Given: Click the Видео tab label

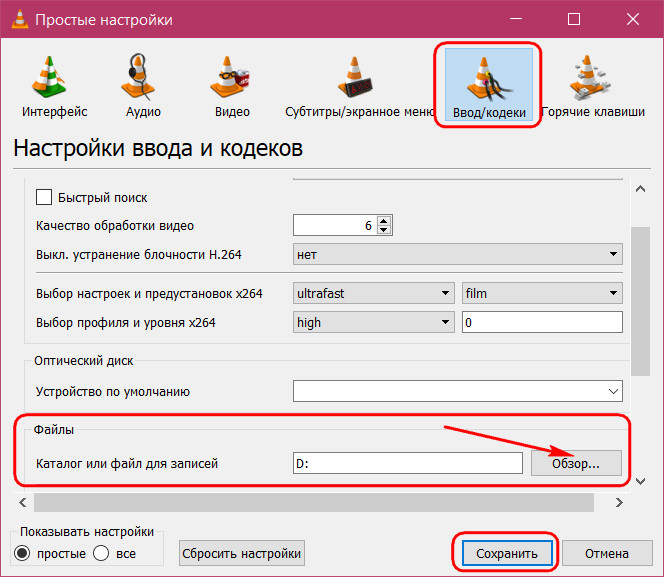Looking at the screenshot, I should click(232, 112).
